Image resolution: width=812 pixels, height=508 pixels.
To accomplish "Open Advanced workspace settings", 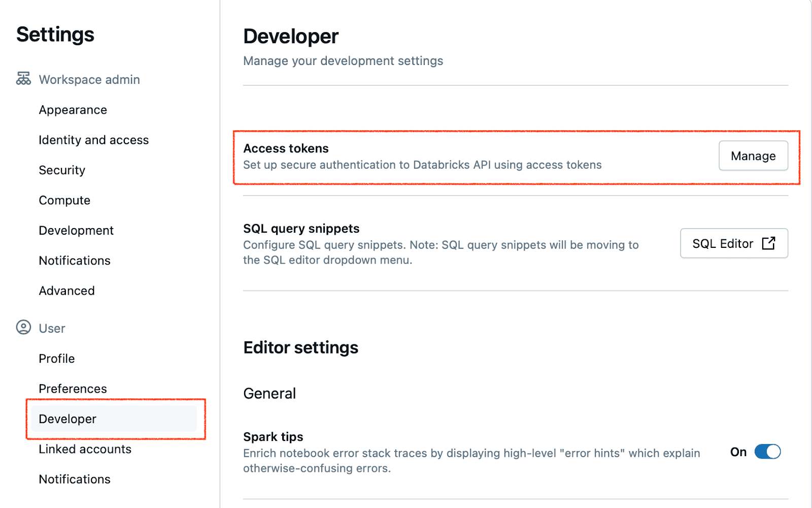I will 67,291.
